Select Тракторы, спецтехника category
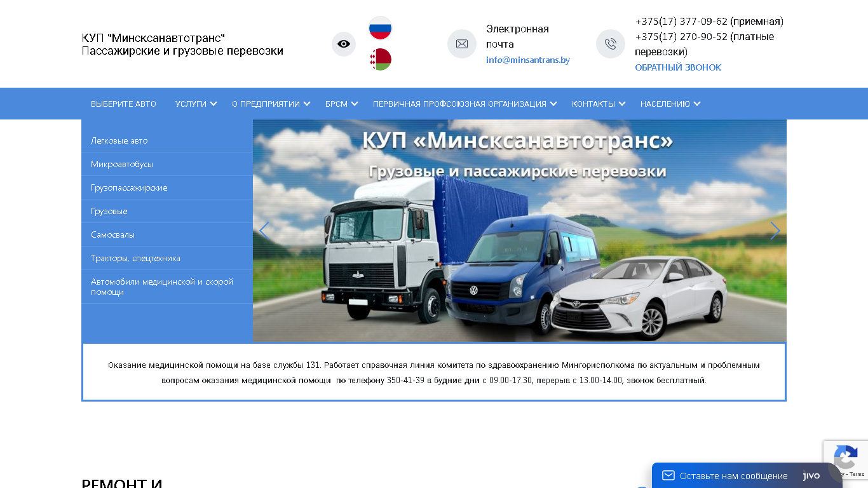This screenshot has width=868, height=488. point(167,258)
